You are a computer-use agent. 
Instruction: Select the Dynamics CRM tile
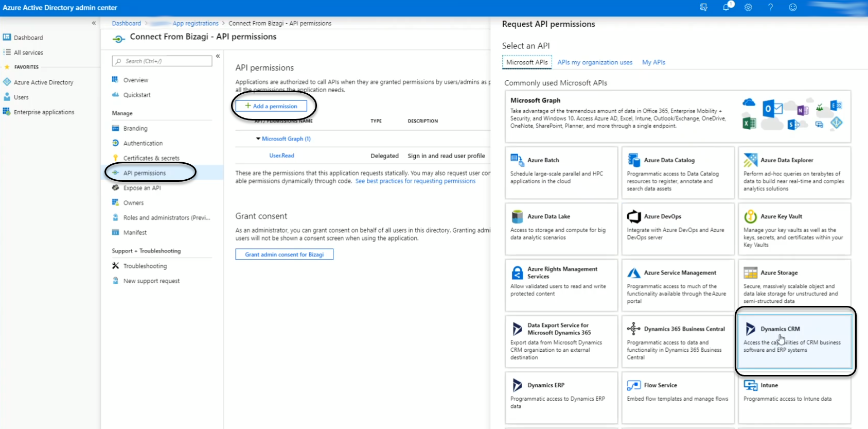[x=794, y=341]
